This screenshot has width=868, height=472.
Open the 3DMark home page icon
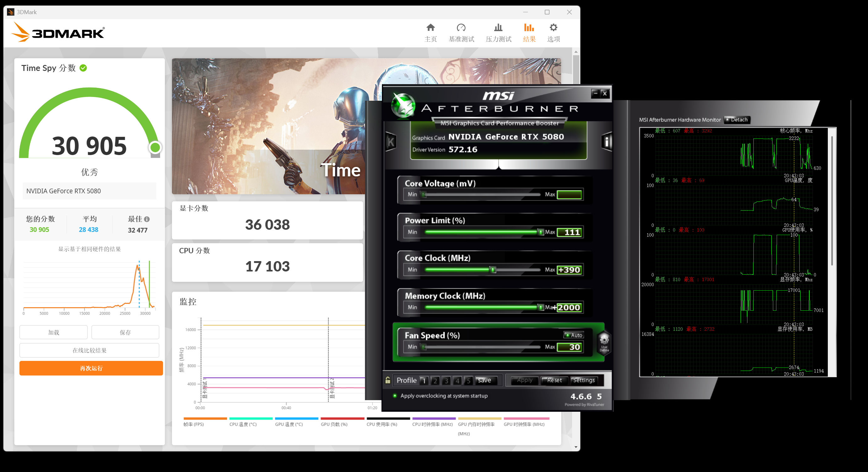pos(430,28)
